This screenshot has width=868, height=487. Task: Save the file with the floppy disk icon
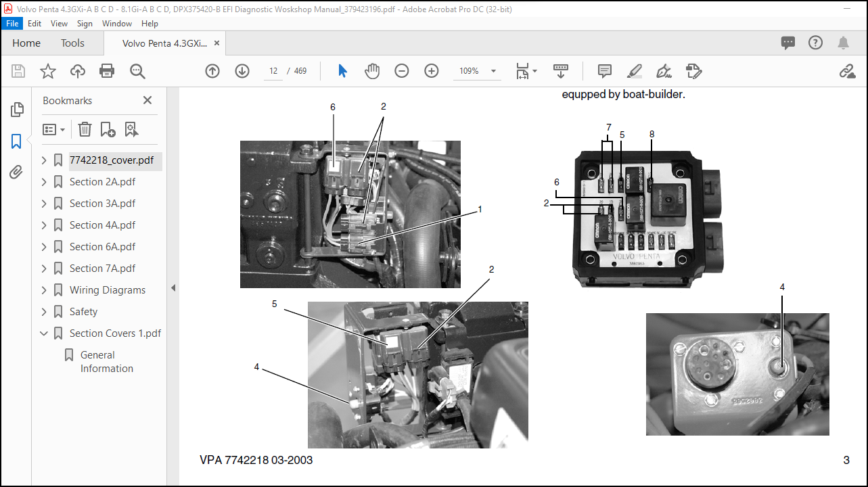(x=18, y=71)
